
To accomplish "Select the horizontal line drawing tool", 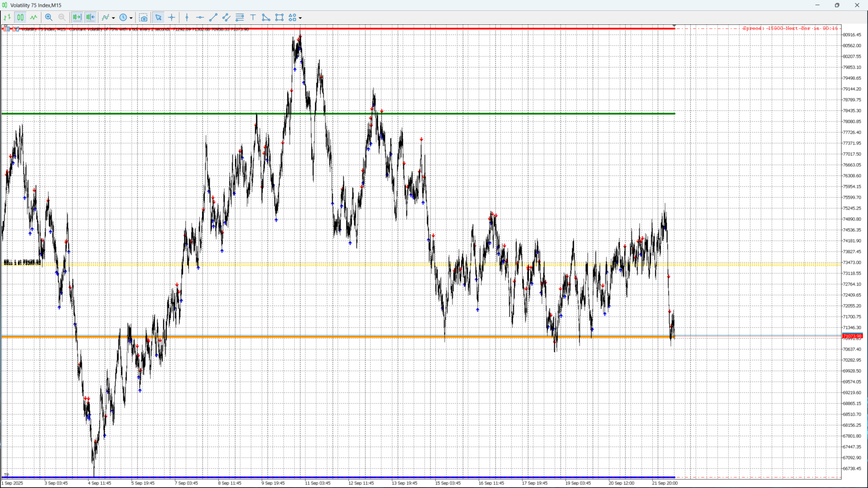I will point(200,18).
